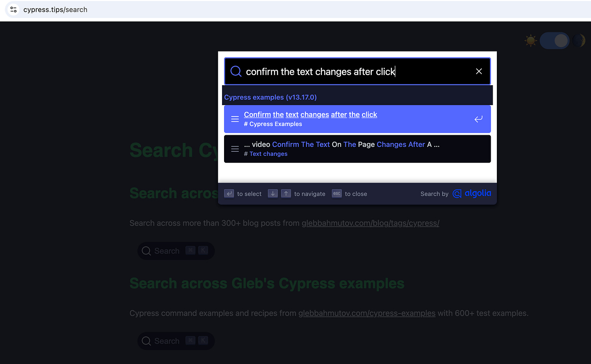Viewport: 591px width, 364px height.
Task: Click the up arrow navigation badge
Action: tap(286, 194)
